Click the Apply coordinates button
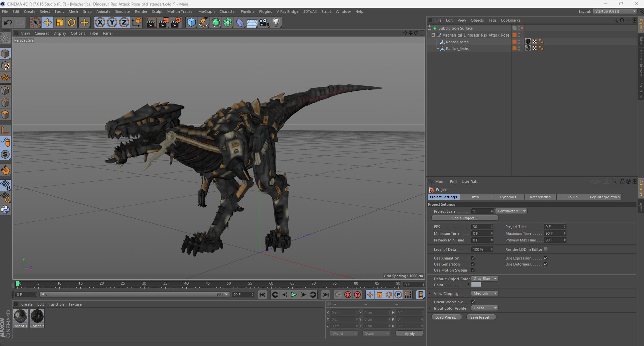 (410, 334)
